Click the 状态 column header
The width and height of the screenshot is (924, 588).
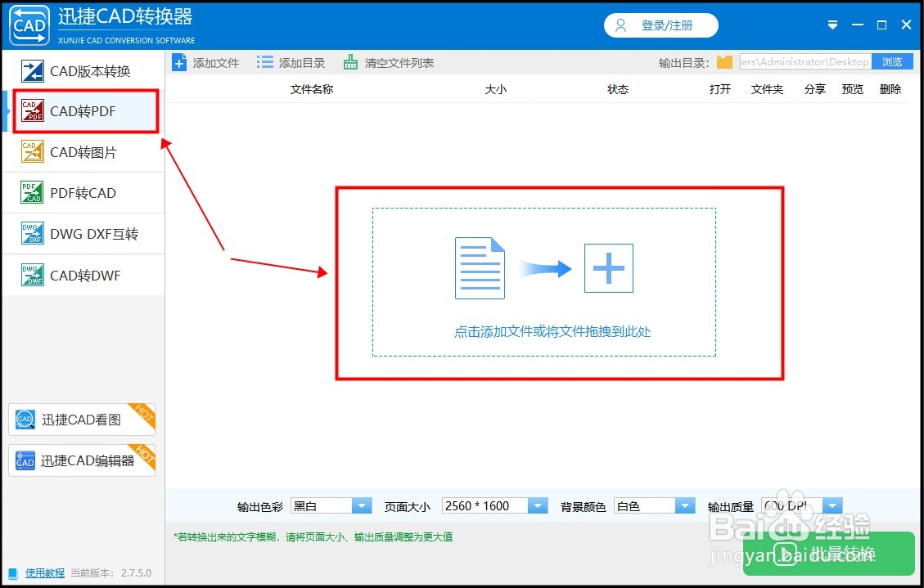click(618, 89)
